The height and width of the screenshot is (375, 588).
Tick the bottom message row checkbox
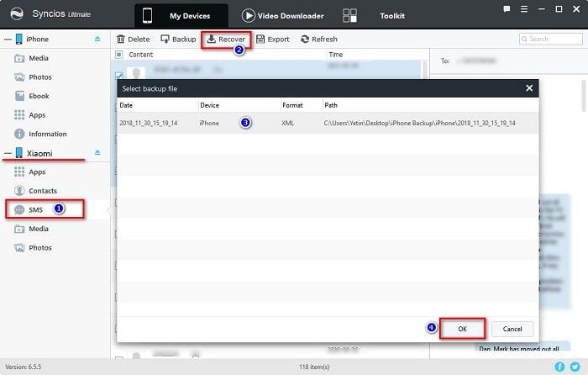[x=118, y=359]
